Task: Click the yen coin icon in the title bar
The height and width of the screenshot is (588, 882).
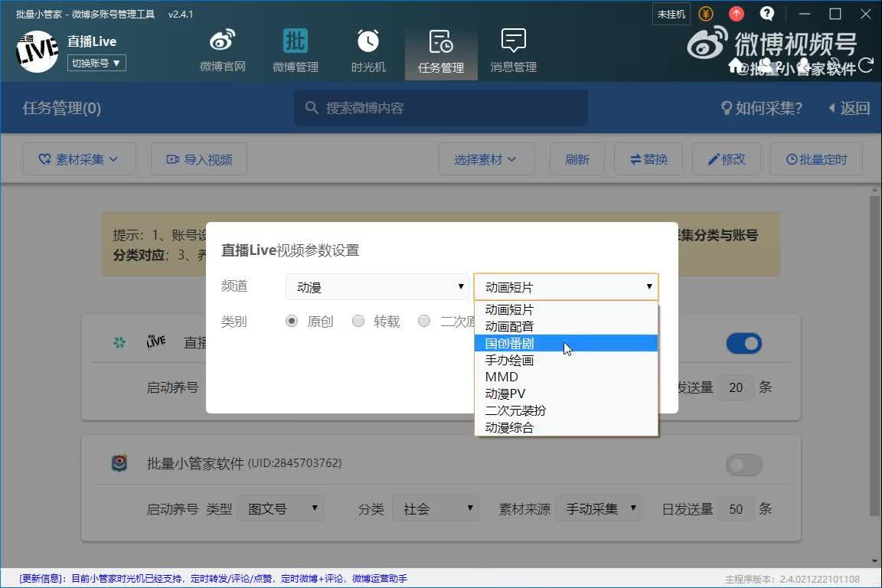Action: click(706, 14)
